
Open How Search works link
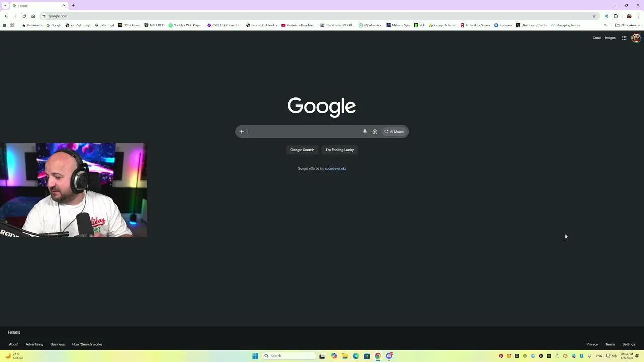(87, 344)
